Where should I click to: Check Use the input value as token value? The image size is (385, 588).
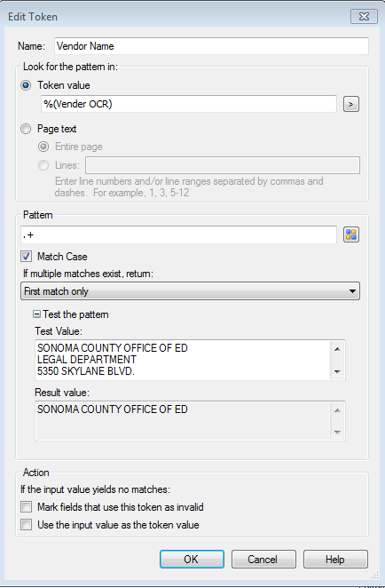[27, 525]
